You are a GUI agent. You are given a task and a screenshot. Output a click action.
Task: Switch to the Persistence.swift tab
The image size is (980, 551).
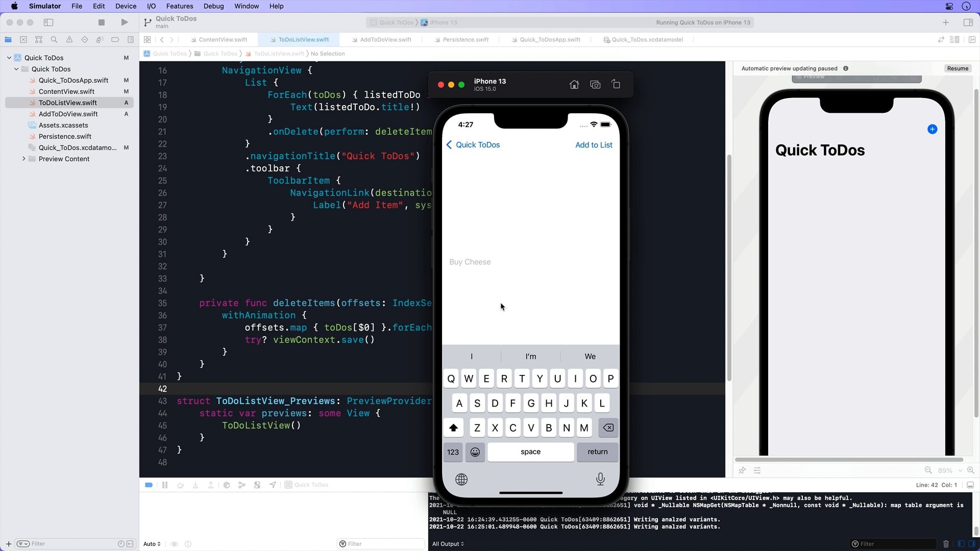[461, 40]
